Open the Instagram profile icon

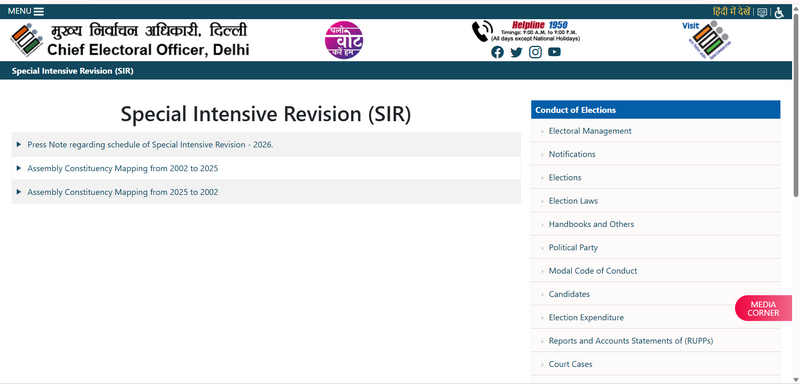click(535, 52)
